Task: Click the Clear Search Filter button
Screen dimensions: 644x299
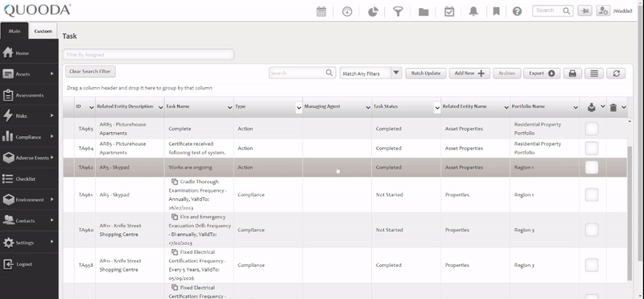Action: click(90, 72)
